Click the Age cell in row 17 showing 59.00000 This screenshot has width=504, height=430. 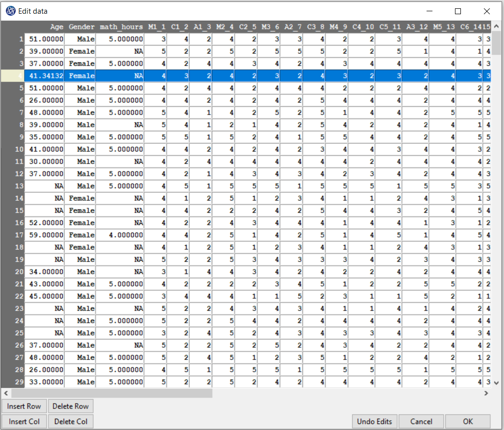(44, 235)
